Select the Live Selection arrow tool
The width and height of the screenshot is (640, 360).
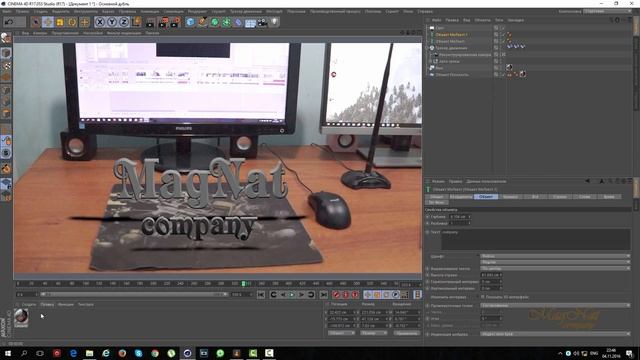click(36, 22)
